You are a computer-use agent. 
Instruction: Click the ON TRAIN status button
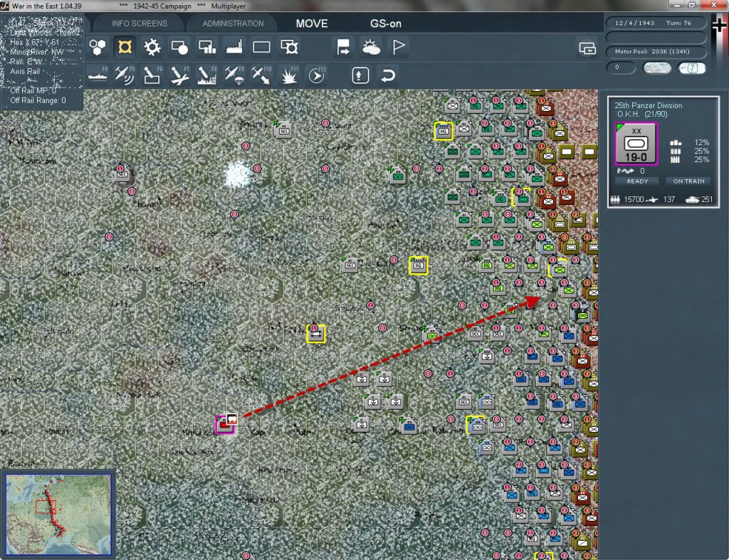click(x=688, y=181)
